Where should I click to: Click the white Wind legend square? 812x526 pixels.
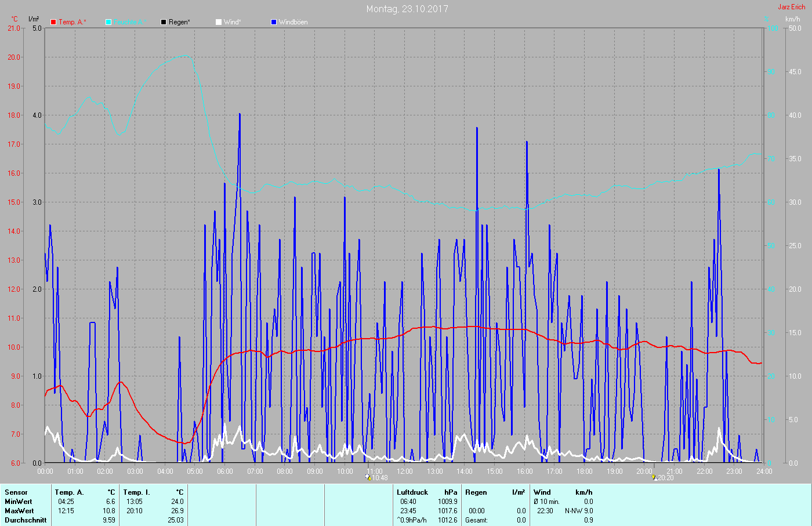(219, 22)
